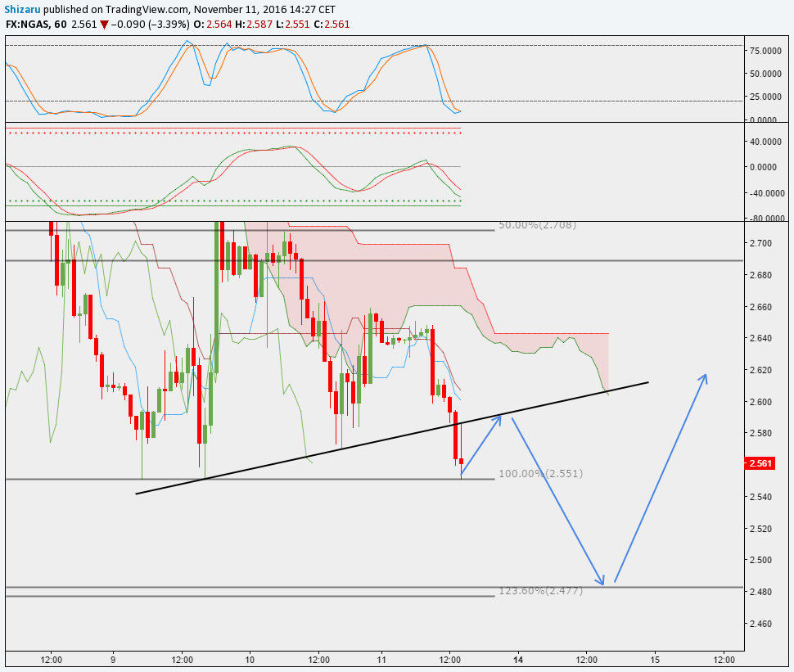
Task: Click the 2.660 price axis label
Action: tap(760, 307)
